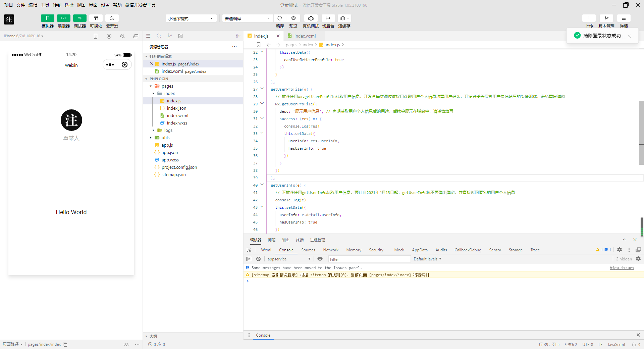The height and width of the screenshot is (349, 644).
Task: Start 真机调试 real device debugging
Action: coord(311,18)
